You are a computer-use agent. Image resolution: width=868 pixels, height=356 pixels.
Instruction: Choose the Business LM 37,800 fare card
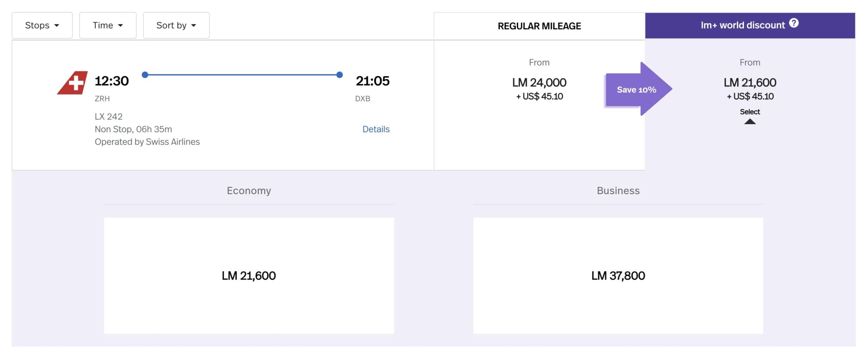(618, 275)
